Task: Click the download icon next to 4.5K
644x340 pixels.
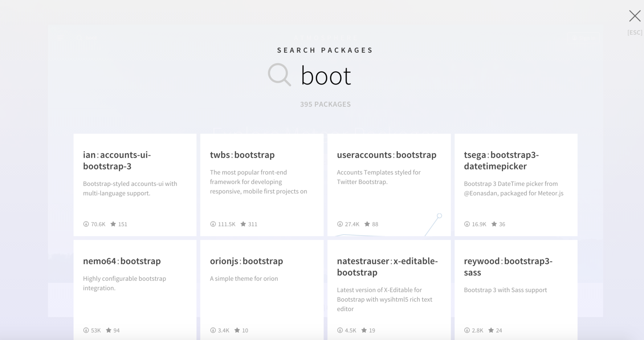Action: click(340, 330)
